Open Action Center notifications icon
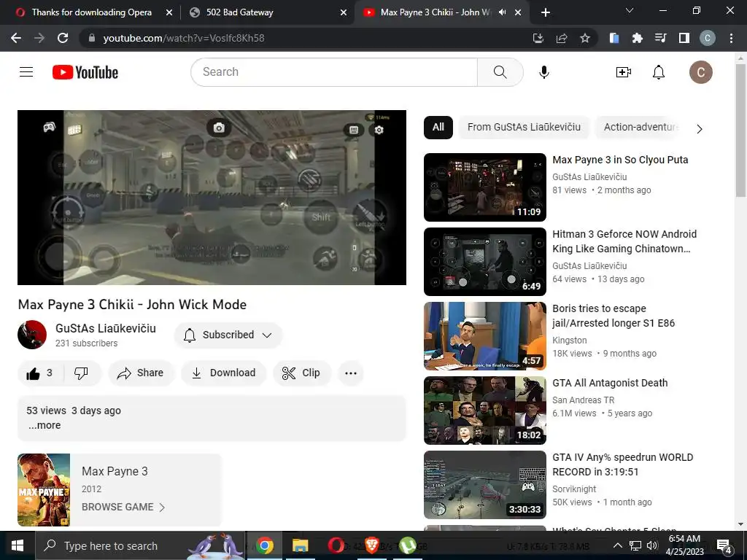The width and height of the screenshot is (747, 560). (x=724, y=546)
